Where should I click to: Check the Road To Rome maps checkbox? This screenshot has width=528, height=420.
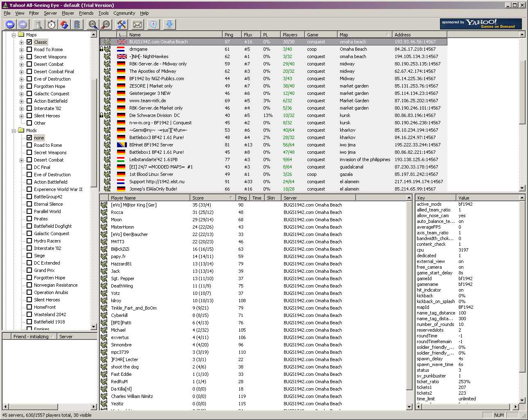[29, 49]
